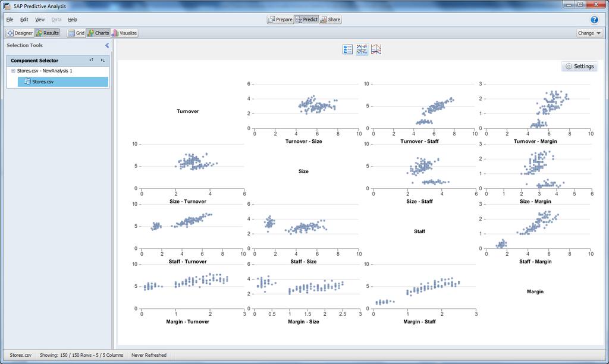
Task: Click the Selection Tools heading
Action: point(24,45)
